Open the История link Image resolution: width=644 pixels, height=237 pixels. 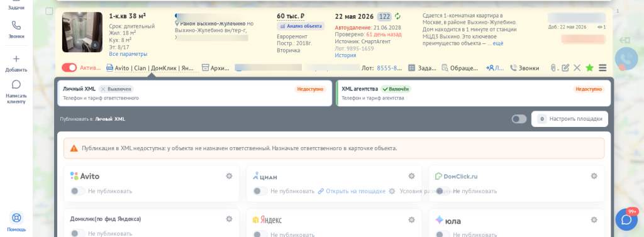pyautogui.click(x=345, y=55)
